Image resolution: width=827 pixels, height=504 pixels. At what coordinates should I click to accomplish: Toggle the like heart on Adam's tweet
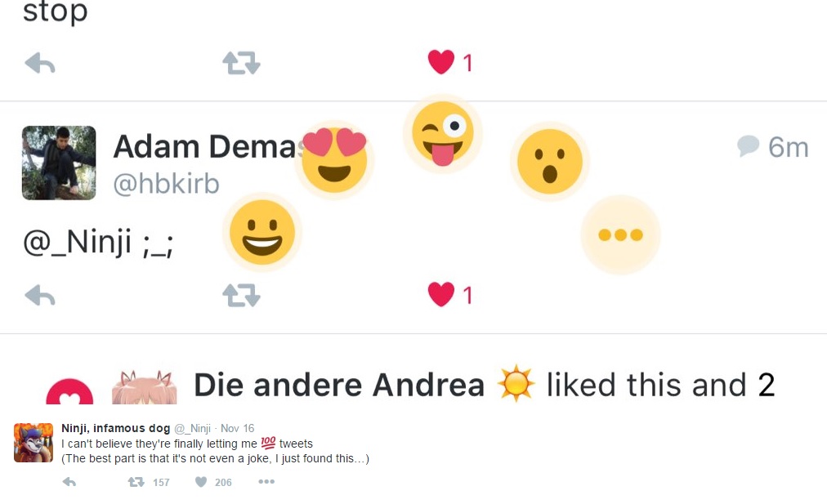pos(441,294)
